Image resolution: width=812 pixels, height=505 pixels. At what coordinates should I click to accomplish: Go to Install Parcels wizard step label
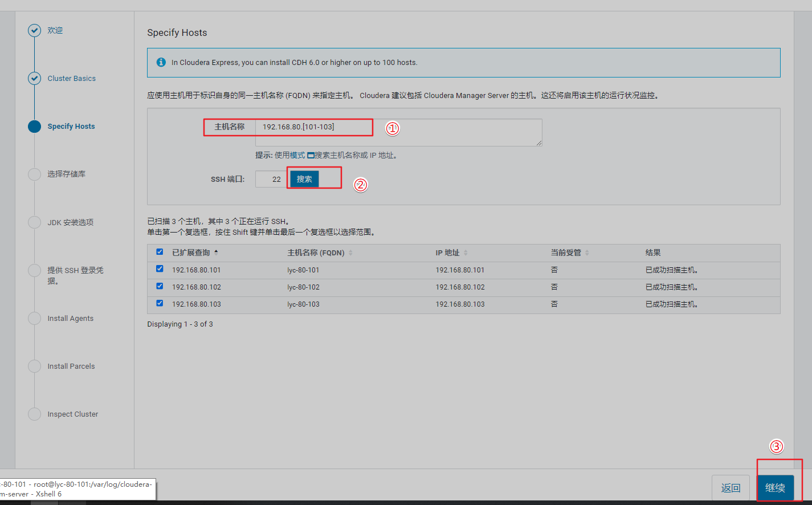(71, 366)
